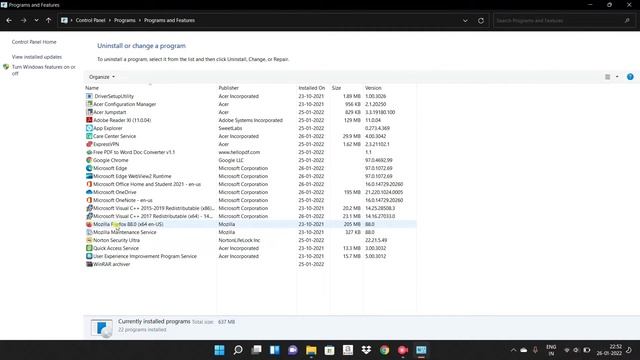The height and width of the screenshot is (360, 640).
Task: Sort by the Publisher column header
Action: coord(229,88)
